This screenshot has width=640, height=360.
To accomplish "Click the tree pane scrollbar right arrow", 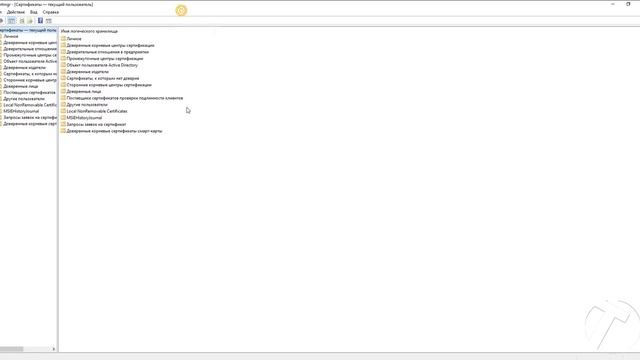I will tap(53, 349).
